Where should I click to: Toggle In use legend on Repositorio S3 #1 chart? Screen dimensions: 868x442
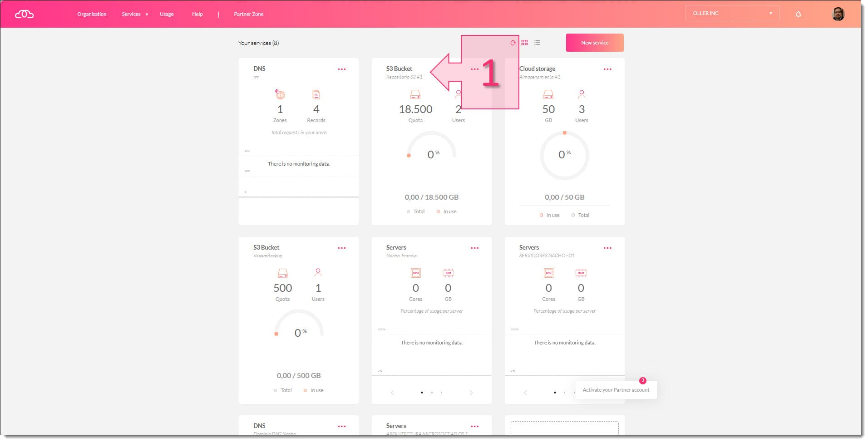pos(447,212)
